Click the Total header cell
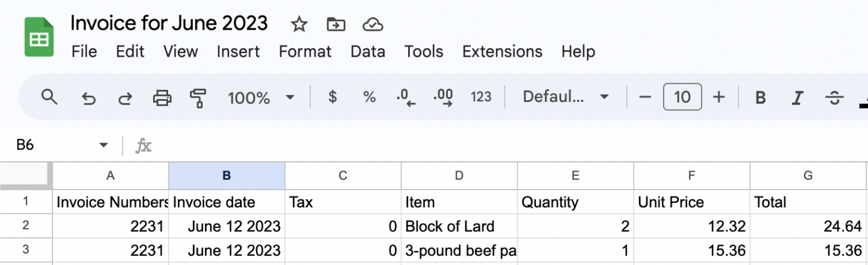This screenshot has width=868, height=265. coord(808,202)
